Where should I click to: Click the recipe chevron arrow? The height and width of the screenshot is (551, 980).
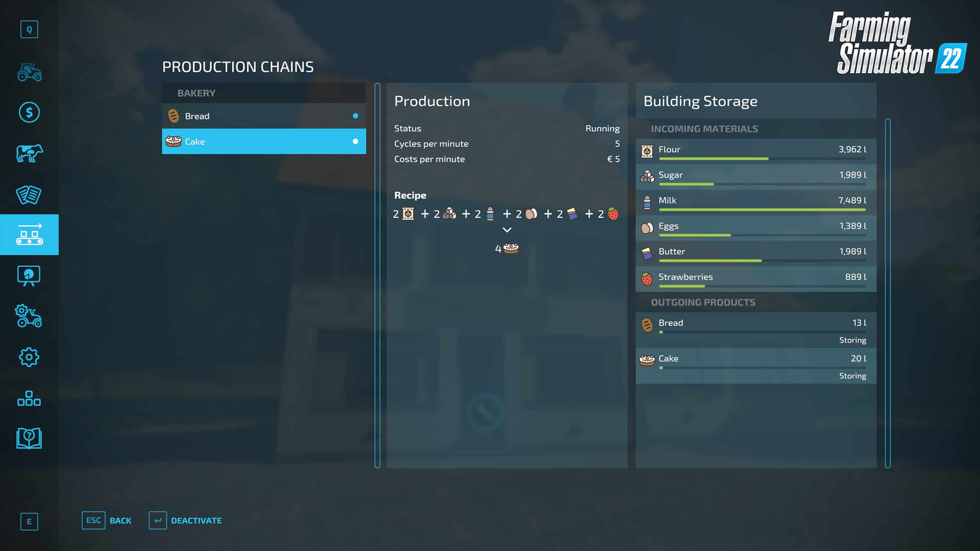507,230
